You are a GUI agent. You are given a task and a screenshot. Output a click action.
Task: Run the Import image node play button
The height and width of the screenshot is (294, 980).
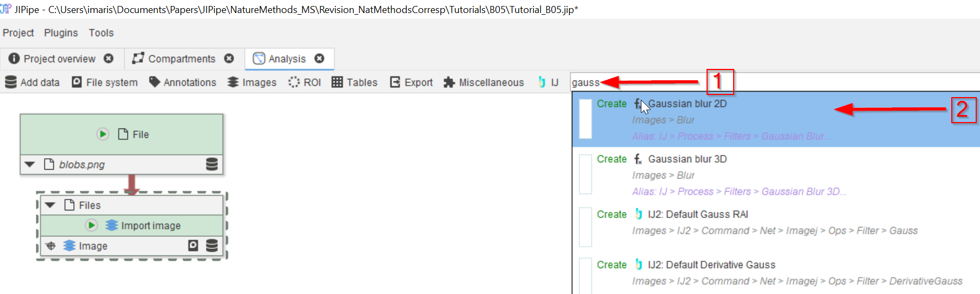click(x=91, y=225)
